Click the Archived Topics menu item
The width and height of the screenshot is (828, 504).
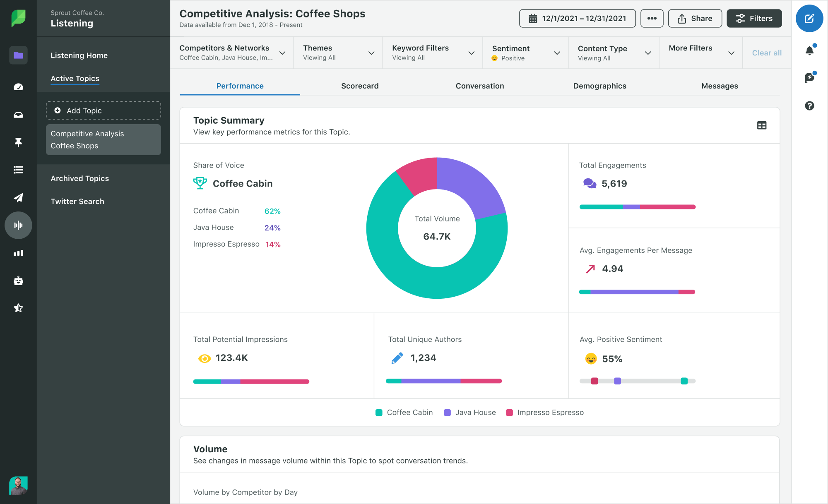click(x=80, y=178)
